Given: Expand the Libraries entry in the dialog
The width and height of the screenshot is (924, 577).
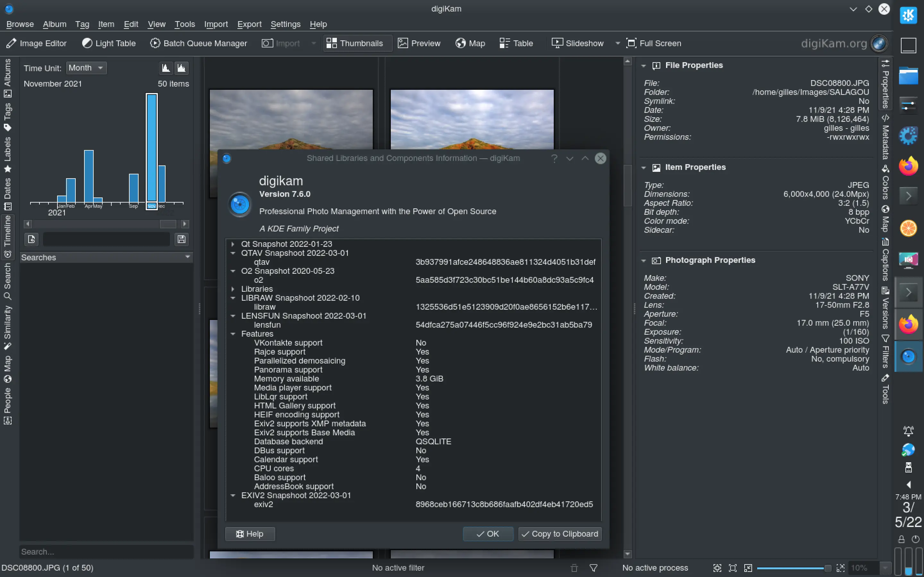Looking at the screenshot, I should 233,289.
